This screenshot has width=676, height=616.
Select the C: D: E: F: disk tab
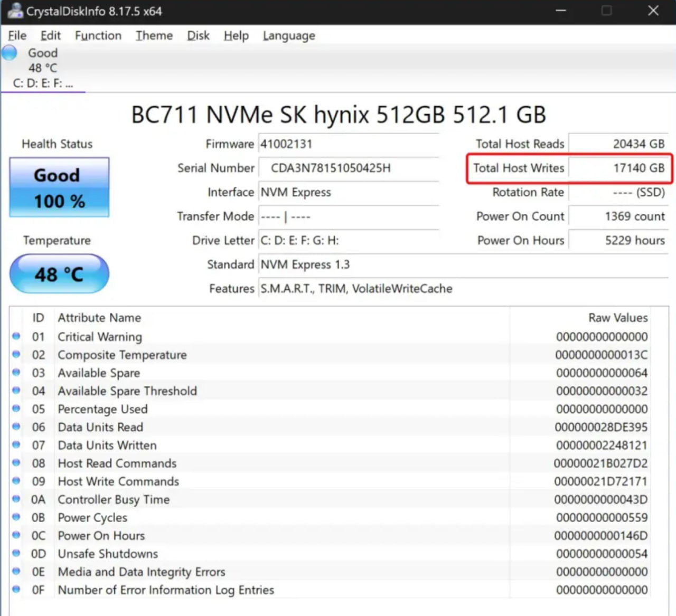click(43, 83)
